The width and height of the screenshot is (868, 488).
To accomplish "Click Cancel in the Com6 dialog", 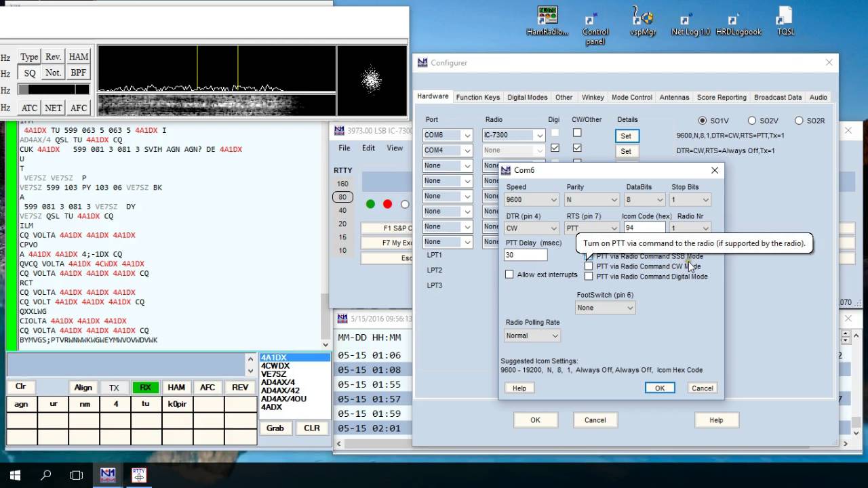I will tap(702, 388).
